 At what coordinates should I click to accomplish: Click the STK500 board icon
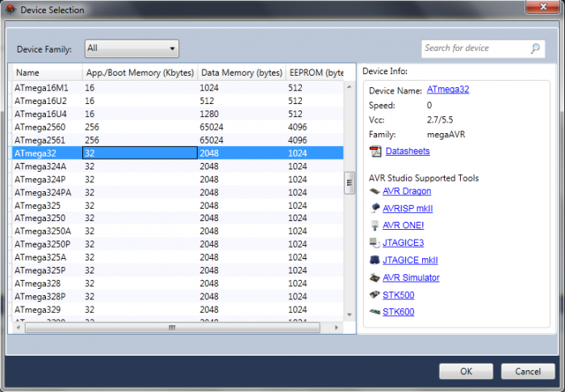coord(374,294)
